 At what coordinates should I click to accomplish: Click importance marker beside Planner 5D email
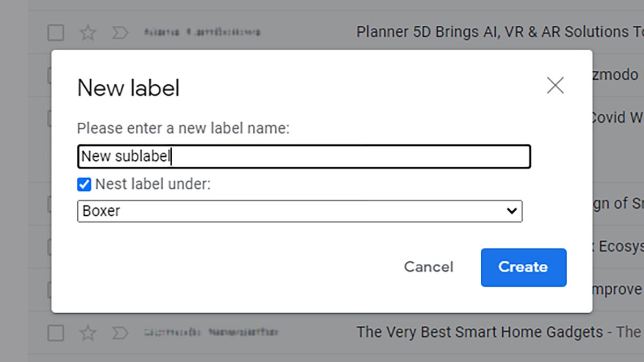coord(119,33)
